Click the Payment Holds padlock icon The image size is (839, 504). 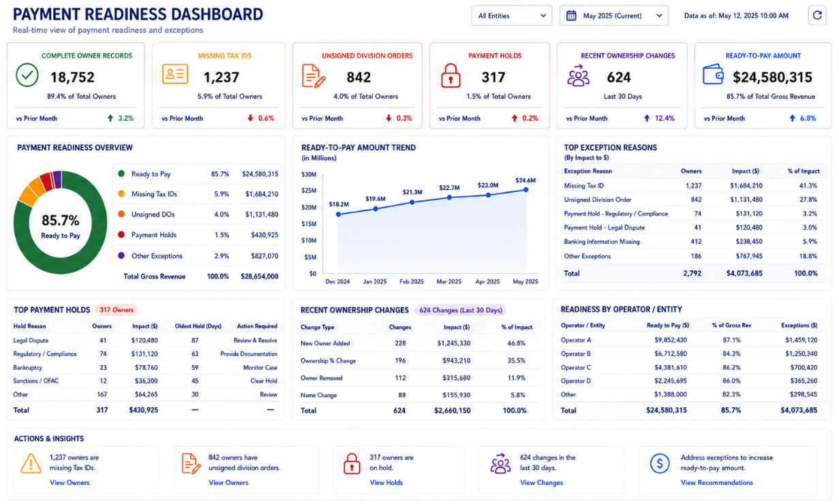[451, 76]
